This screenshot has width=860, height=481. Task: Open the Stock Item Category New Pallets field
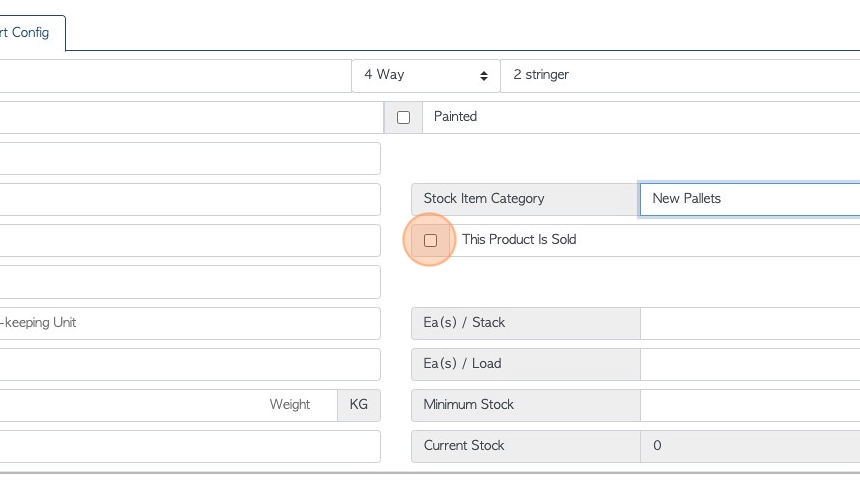coord(750,199)
